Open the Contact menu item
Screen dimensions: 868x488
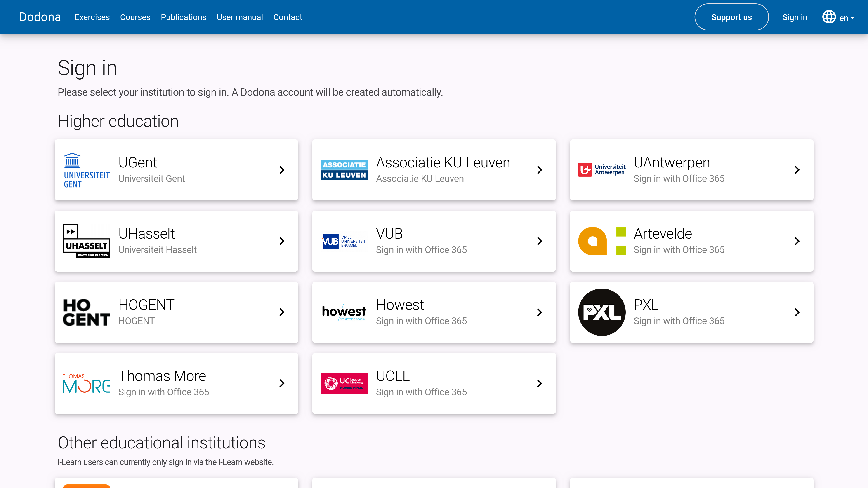tap(288, 17)
